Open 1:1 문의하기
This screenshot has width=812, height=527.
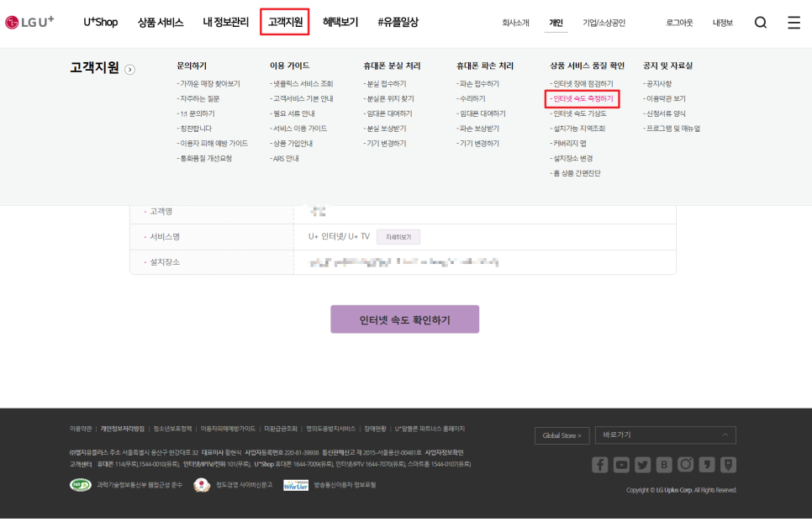(x=196, y=114)
